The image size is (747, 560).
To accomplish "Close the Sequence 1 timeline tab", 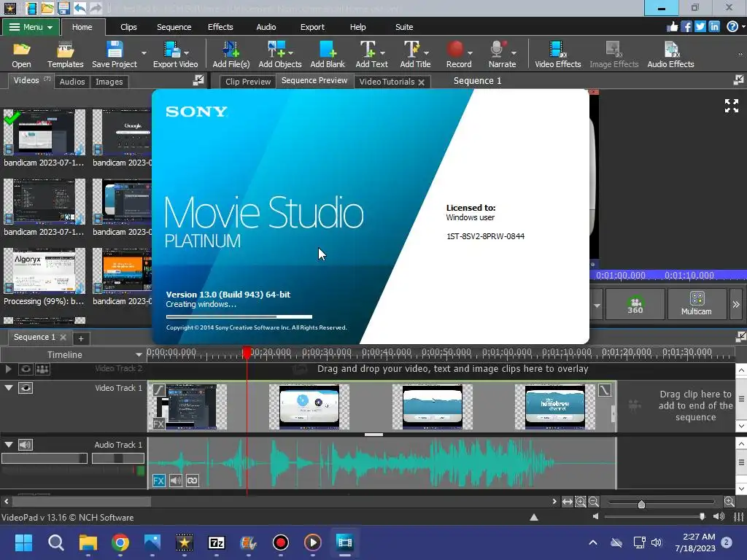I will coord(63,337).
